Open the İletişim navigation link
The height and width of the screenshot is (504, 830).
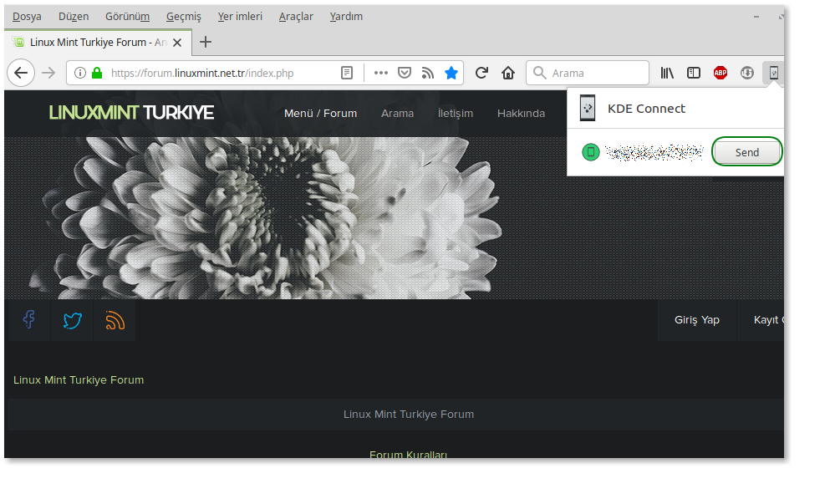[x=456, y=114]
